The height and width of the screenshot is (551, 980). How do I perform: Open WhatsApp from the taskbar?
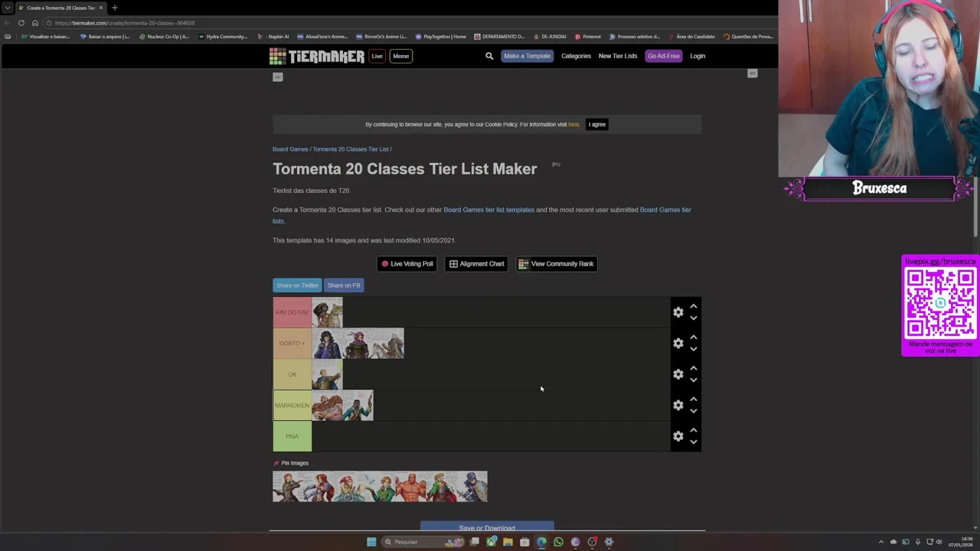point(558,542)
